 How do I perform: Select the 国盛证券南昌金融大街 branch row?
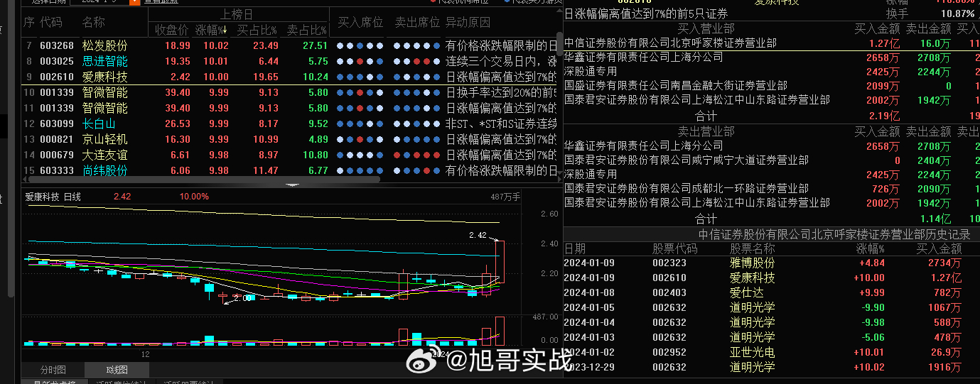pyautogui.click(x=772, y=86)
